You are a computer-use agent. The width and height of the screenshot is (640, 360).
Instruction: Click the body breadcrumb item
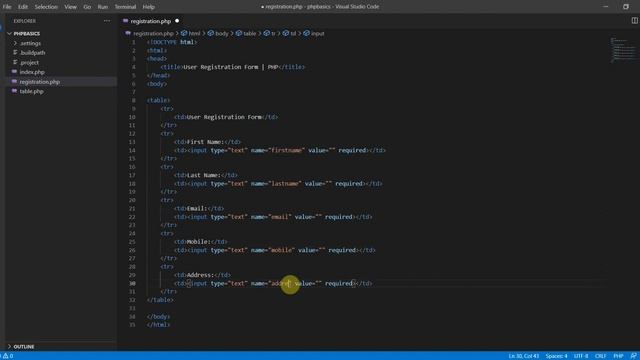coord(222,33)
